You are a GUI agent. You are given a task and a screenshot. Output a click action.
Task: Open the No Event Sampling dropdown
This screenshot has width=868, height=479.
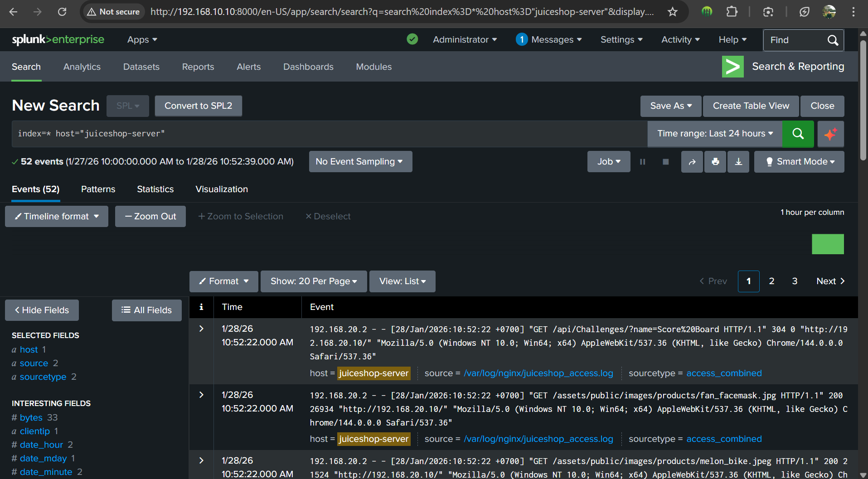(360, 162)
